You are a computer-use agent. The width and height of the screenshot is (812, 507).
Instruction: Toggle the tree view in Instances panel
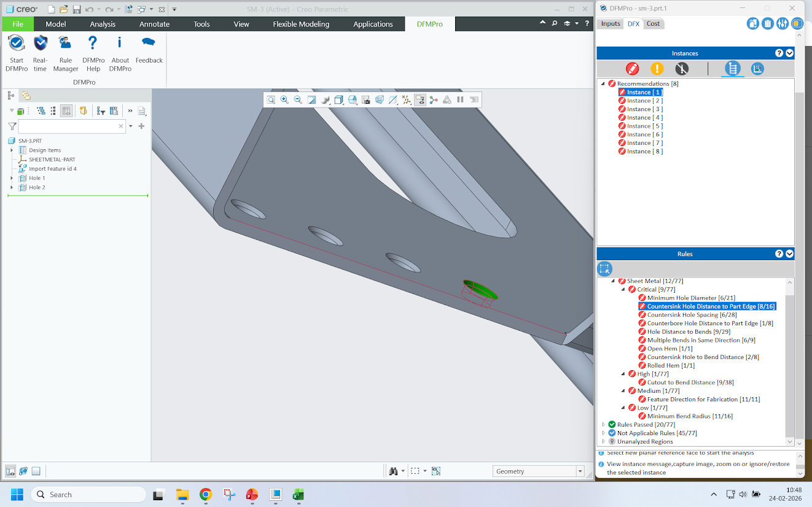click(x=732, y=69)
